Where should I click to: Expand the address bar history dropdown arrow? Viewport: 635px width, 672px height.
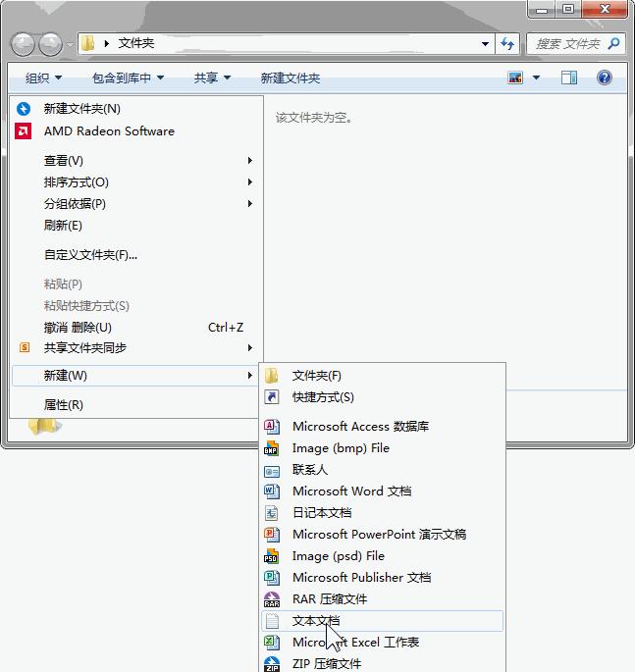(485, 44)
